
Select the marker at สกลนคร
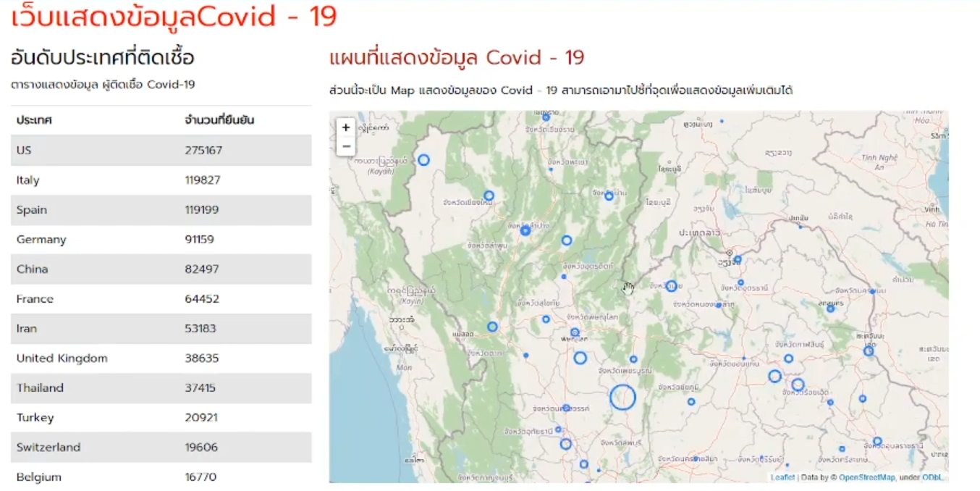coord(830,309)
